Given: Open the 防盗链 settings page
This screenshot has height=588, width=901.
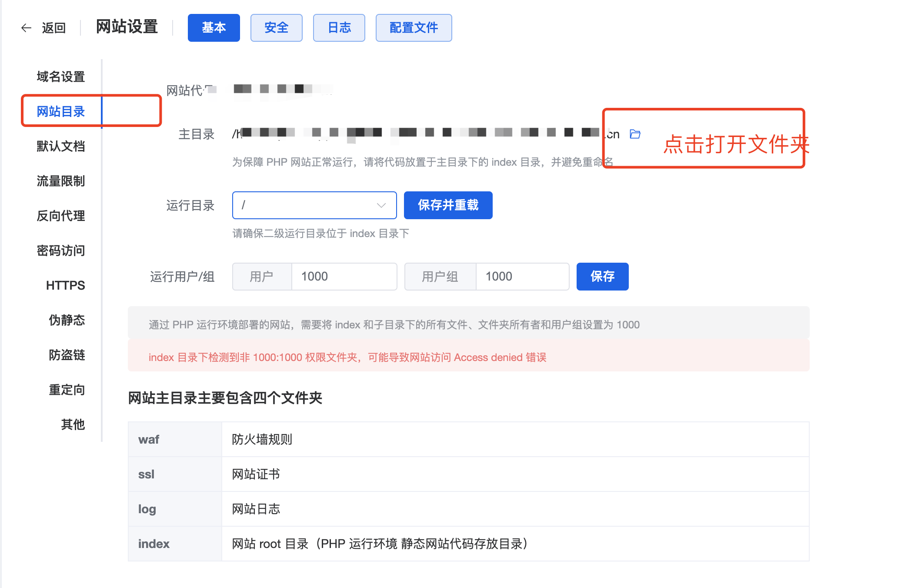Looking at the screenshot, I should [67, 355].
